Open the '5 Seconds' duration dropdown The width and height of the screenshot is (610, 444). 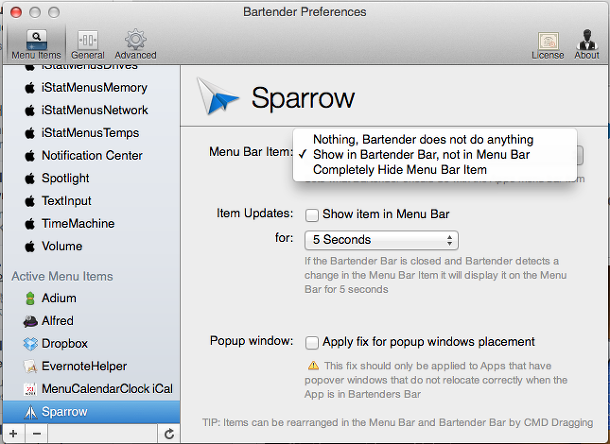(x=381, y=240)
